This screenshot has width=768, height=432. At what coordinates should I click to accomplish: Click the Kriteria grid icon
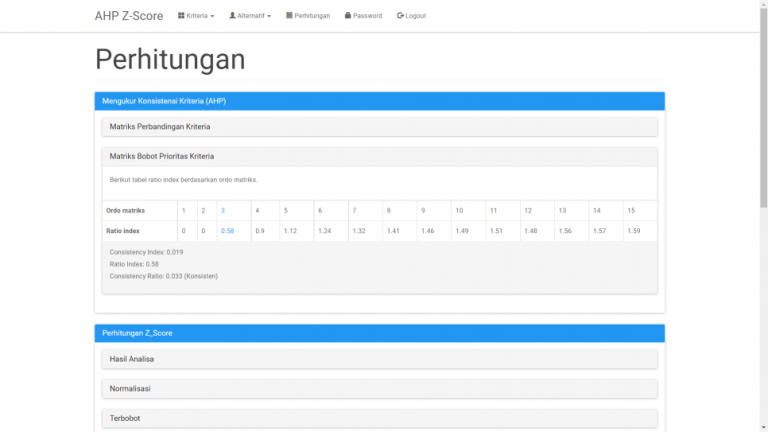(181, 16)
